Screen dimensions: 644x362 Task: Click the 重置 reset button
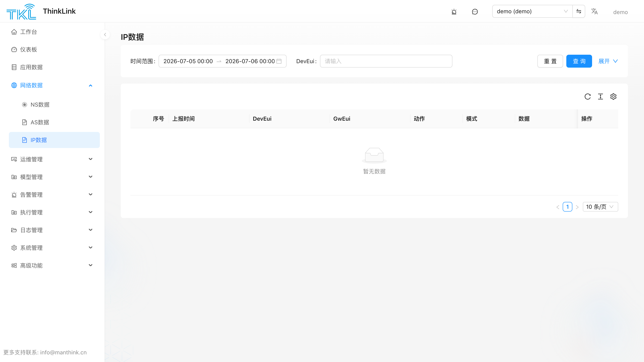pos(550,61)
